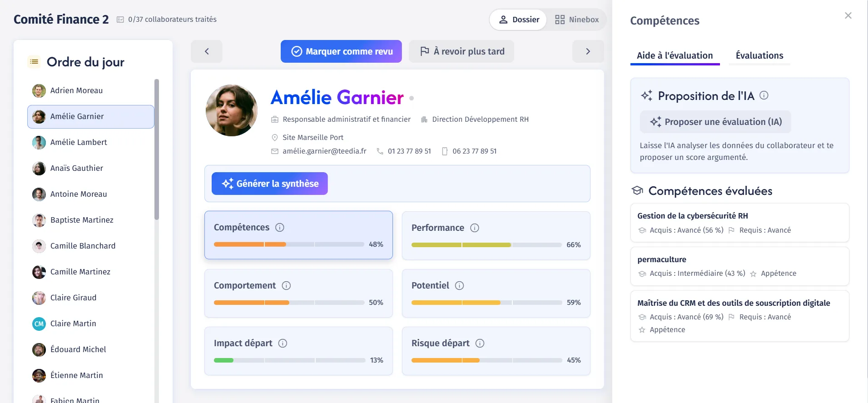
Task: Go to previous collaborator with left chevron
Action: tap(207, 51)
